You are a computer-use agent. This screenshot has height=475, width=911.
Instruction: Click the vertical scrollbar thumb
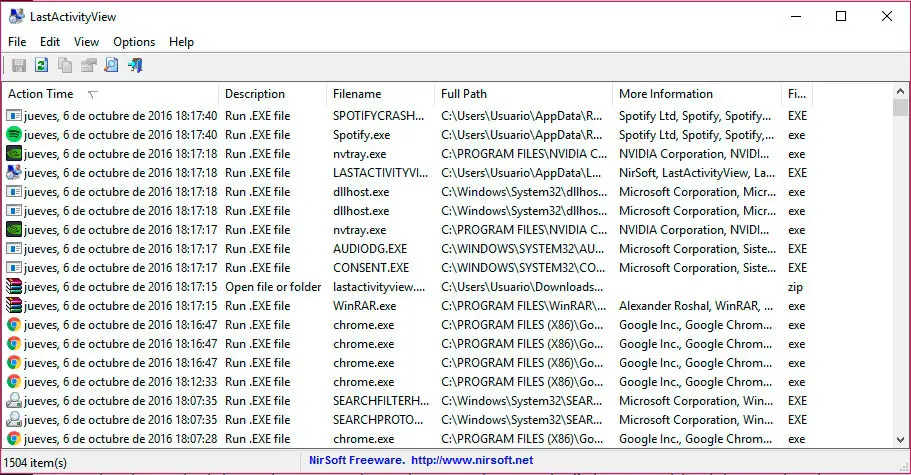pyautogui.click(x=900, y=107)
